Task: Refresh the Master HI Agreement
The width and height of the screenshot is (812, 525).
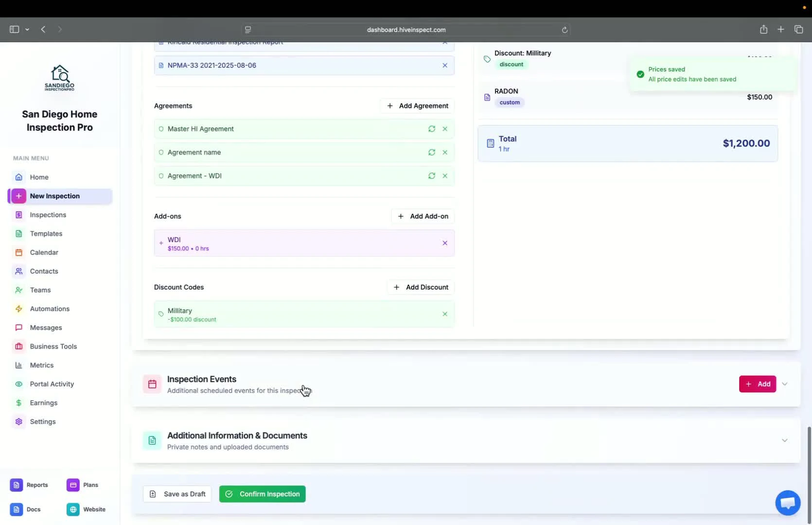Action: 431,129
